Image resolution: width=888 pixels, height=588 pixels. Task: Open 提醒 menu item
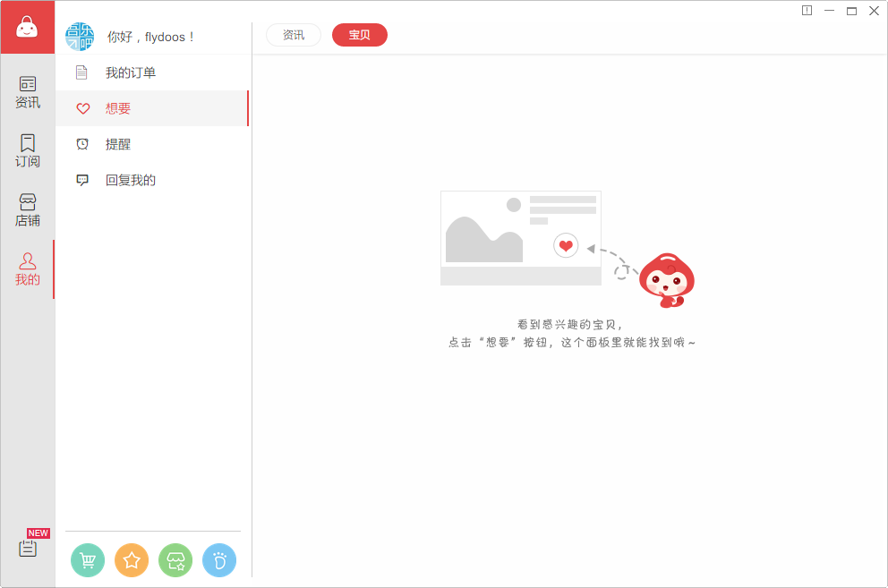pos(152,144)
